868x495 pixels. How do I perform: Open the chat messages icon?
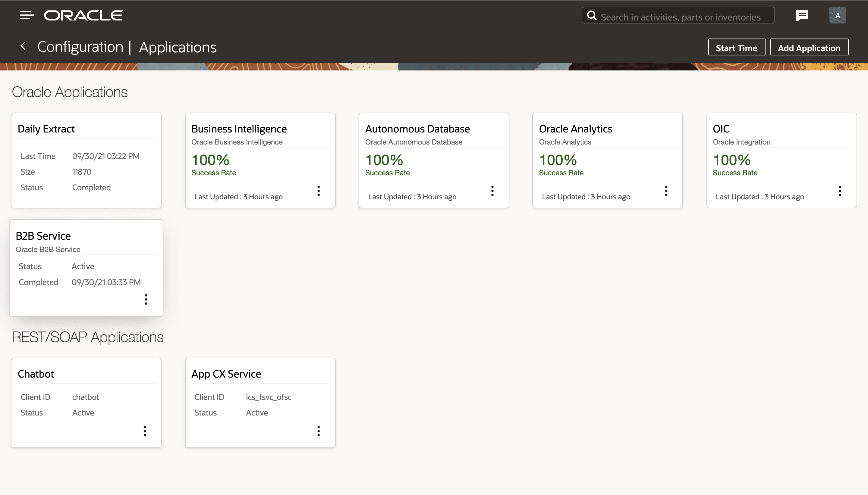pos(802,15)
